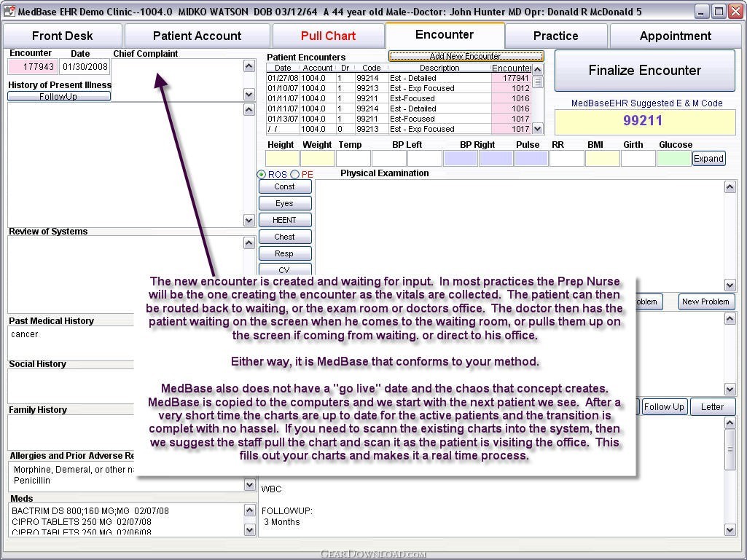Click the HEENT system button

coord(285,220)
